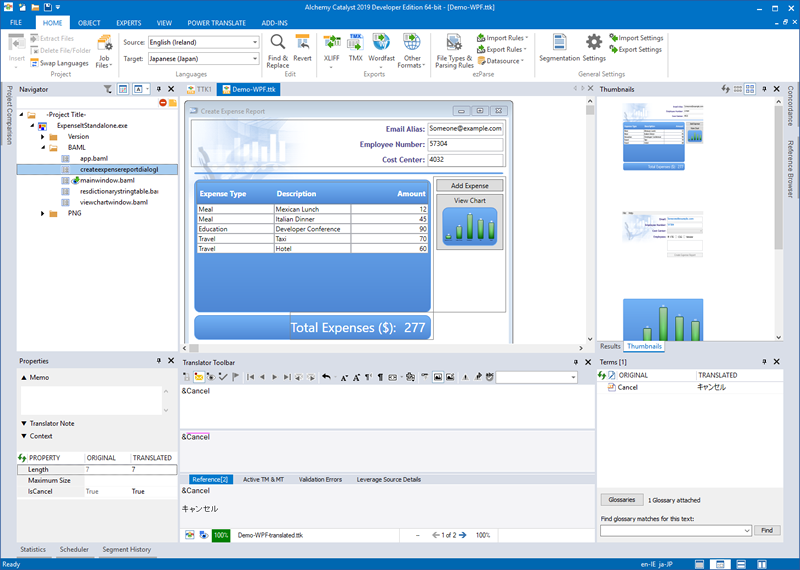Screen dimensions: 800x570
Task: Click the Add Expense button
Action: click(469, 186)
